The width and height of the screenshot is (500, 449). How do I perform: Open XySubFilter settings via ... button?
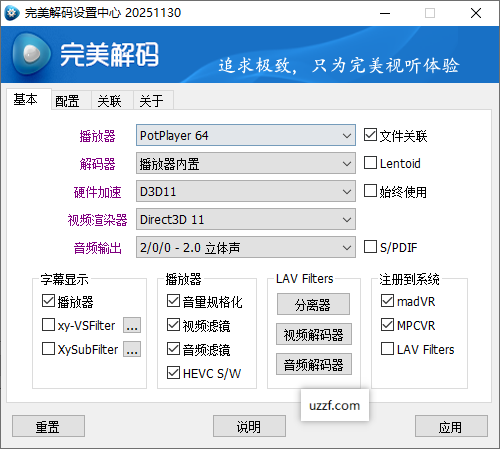coord(132,349)
